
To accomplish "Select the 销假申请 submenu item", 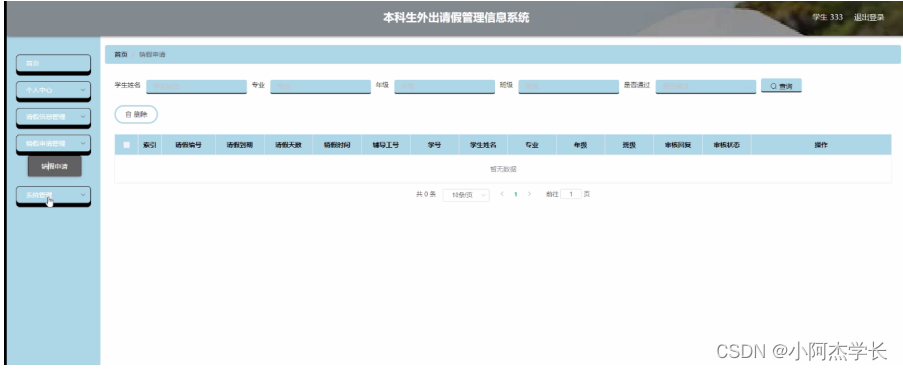I will [55, 167].
